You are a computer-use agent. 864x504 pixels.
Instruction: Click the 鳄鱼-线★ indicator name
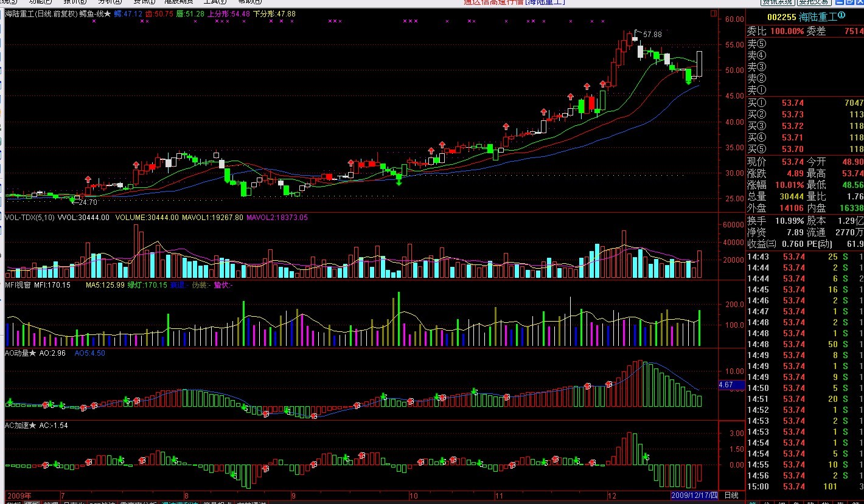(x=96, y=14)
